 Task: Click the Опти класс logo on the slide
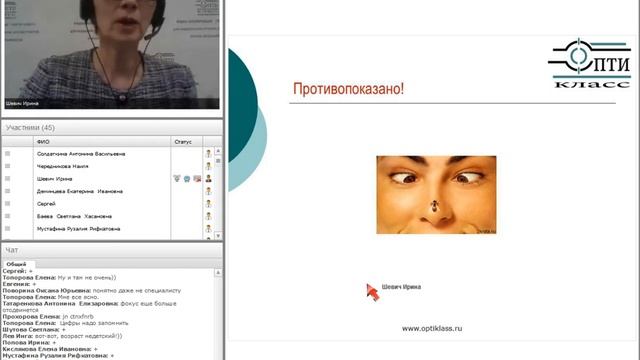point(589,62)
